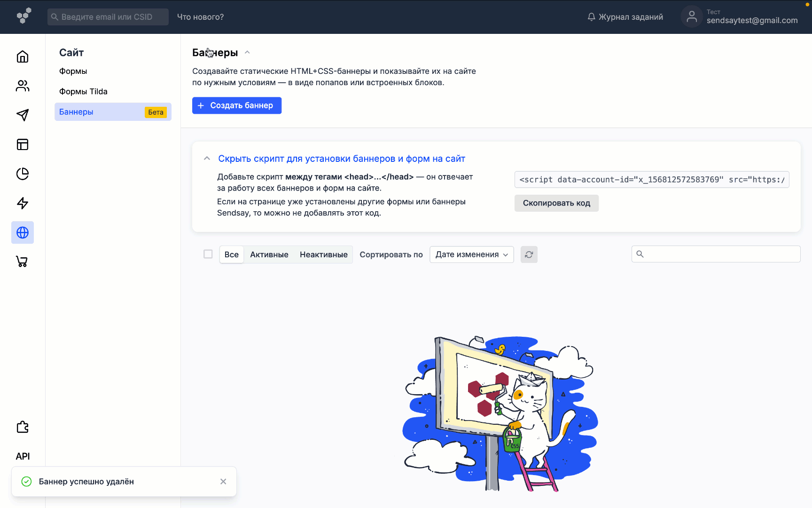The width and height of the screenshot is (812, 508).
Task: Open the Automation lightning bolt icon
Action: 23,203
